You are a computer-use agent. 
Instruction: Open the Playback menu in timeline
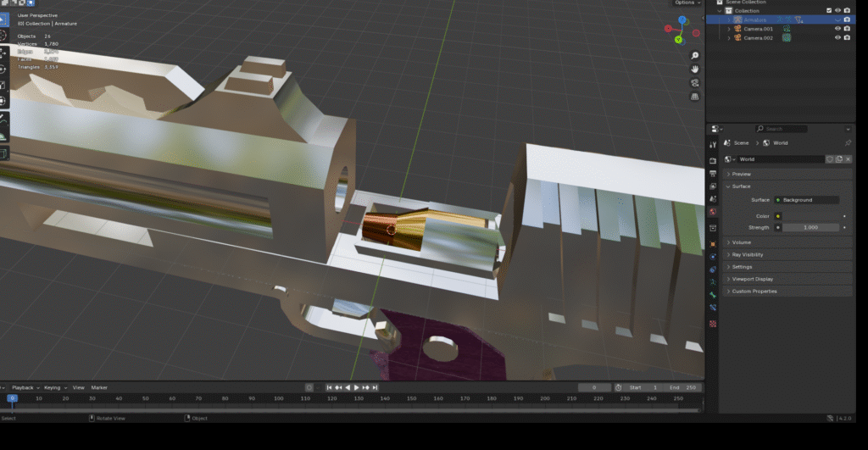coord(24,387)
